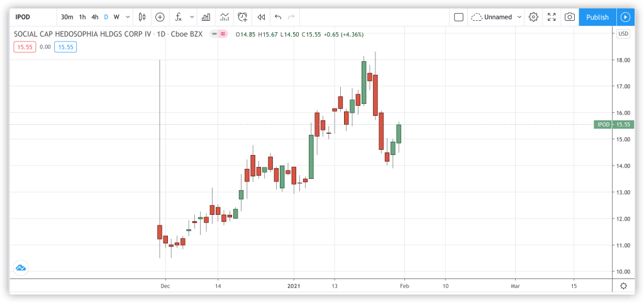Create an alert with the alarm clock icon
The height and width of the screenshot is (303, 644).
point(242,17)
